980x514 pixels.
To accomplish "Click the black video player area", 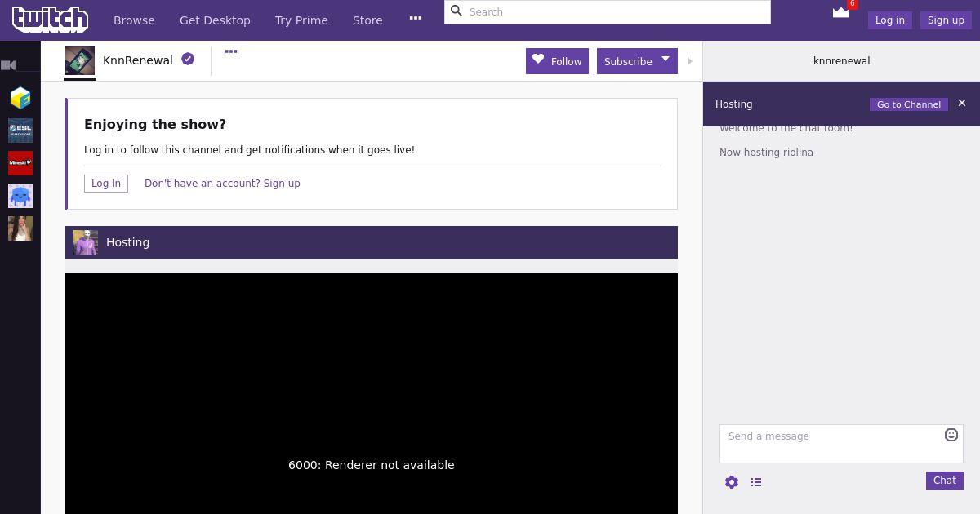I will [372, 393].
